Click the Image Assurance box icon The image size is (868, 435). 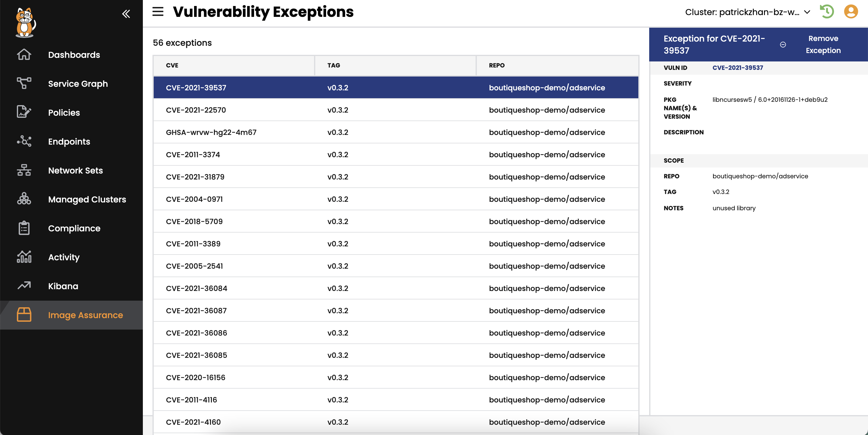[x=24, y=315]
